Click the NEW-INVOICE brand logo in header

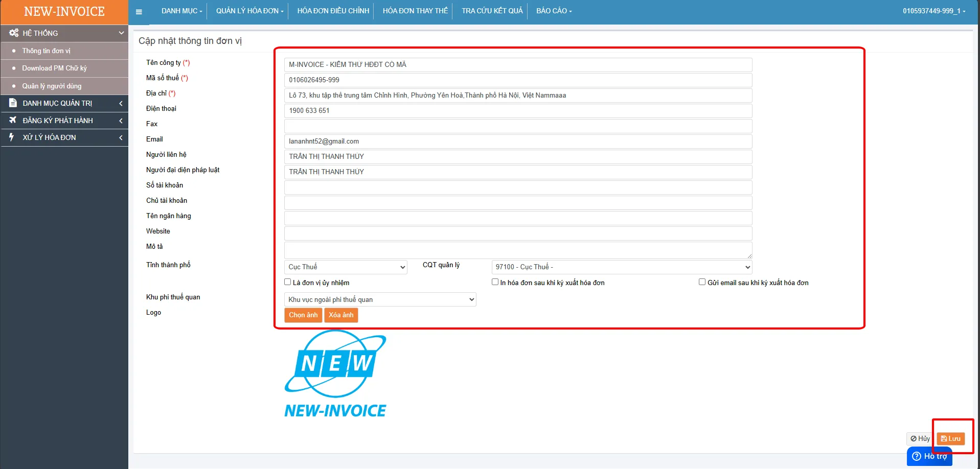pos(64,12)
